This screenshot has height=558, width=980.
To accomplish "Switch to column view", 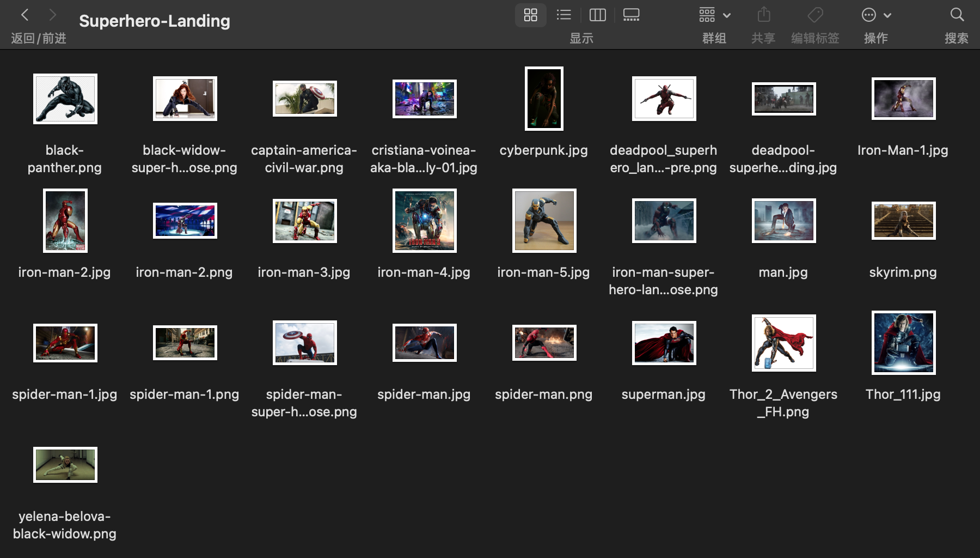I will [x=597, y=15].
